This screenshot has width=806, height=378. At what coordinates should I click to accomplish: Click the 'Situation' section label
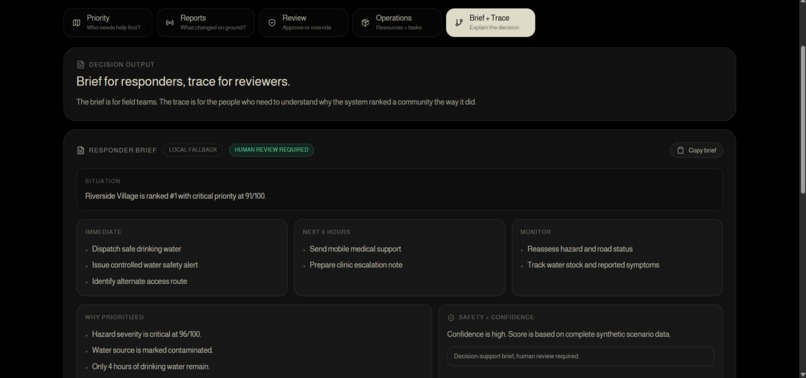[x=103, y=181]
